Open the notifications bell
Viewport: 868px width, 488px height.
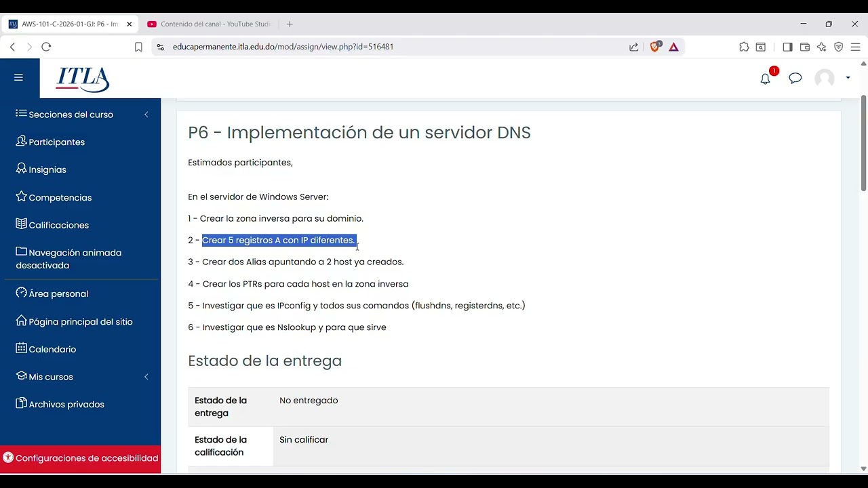[765, 79]
